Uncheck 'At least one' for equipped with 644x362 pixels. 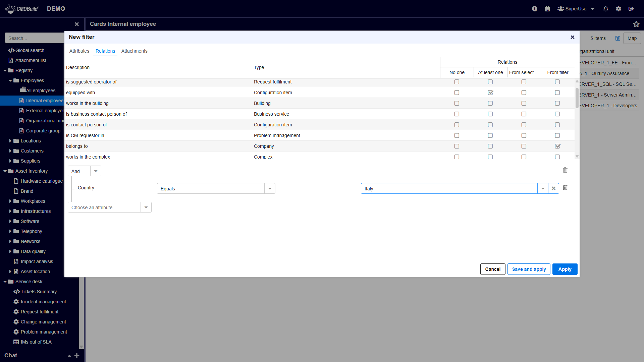point(490,93)
